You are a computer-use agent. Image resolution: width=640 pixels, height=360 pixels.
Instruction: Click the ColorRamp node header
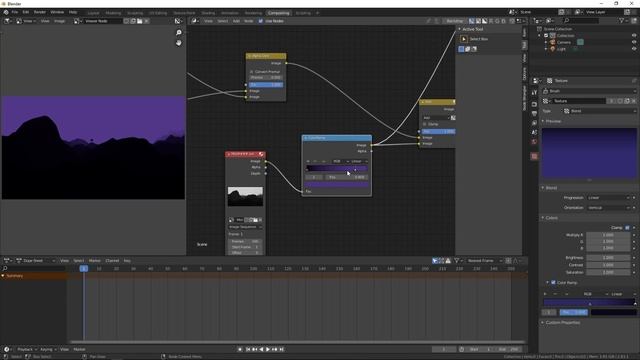click(337, 138)
